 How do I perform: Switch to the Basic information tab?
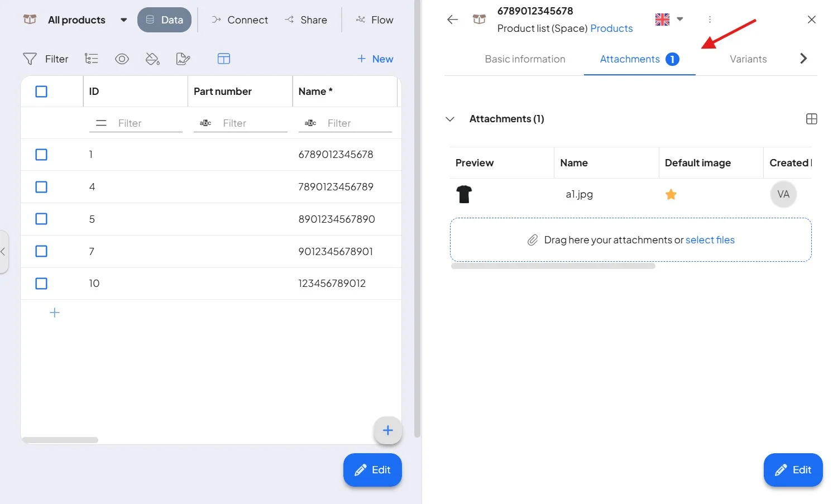click(525, 59)
